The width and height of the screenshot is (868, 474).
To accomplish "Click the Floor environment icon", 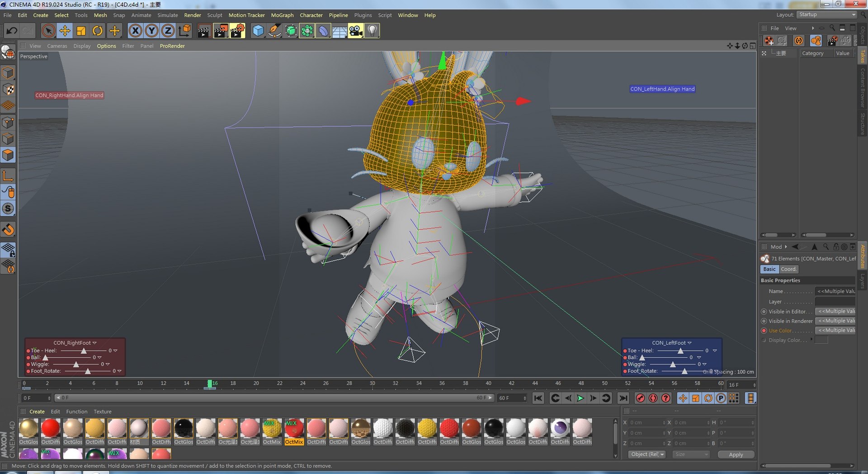I will 340,31.
